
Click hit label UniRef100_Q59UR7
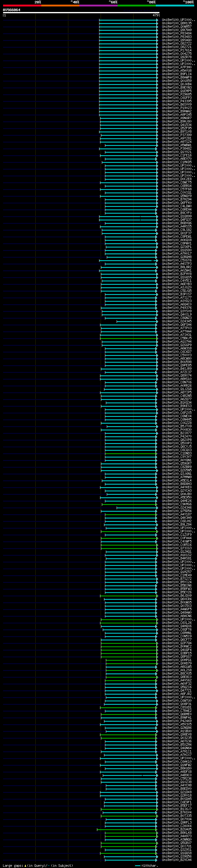click(177, 464)
